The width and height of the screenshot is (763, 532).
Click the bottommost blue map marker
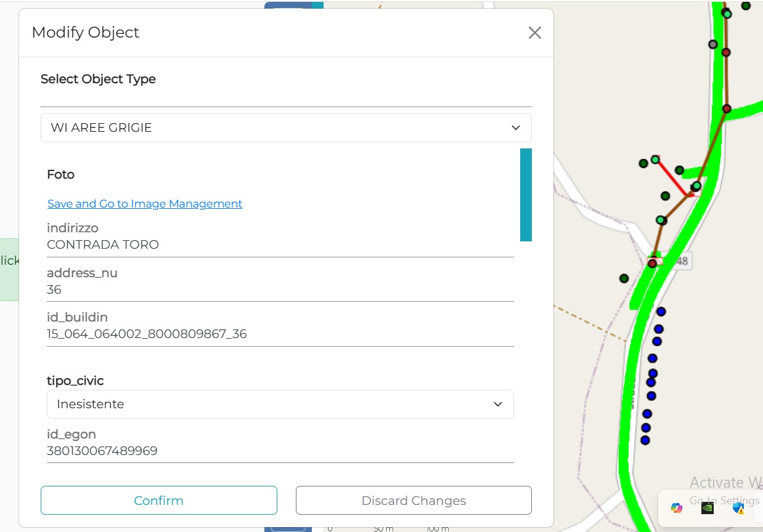click(645, 440)
